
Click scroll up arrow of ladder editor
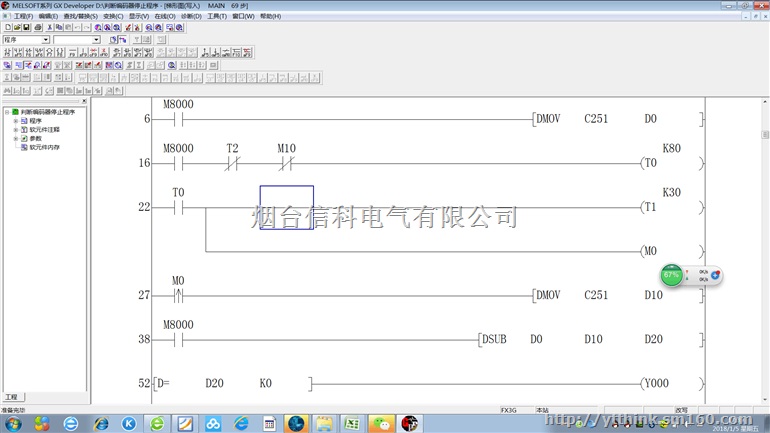pos(765,102)
